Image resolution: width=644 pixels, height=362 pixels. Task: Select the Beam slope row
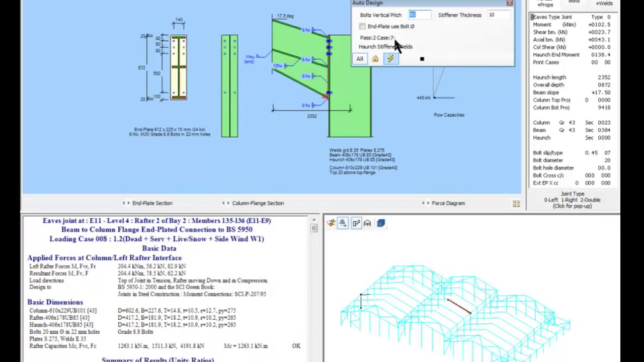(x=572, y=93)
